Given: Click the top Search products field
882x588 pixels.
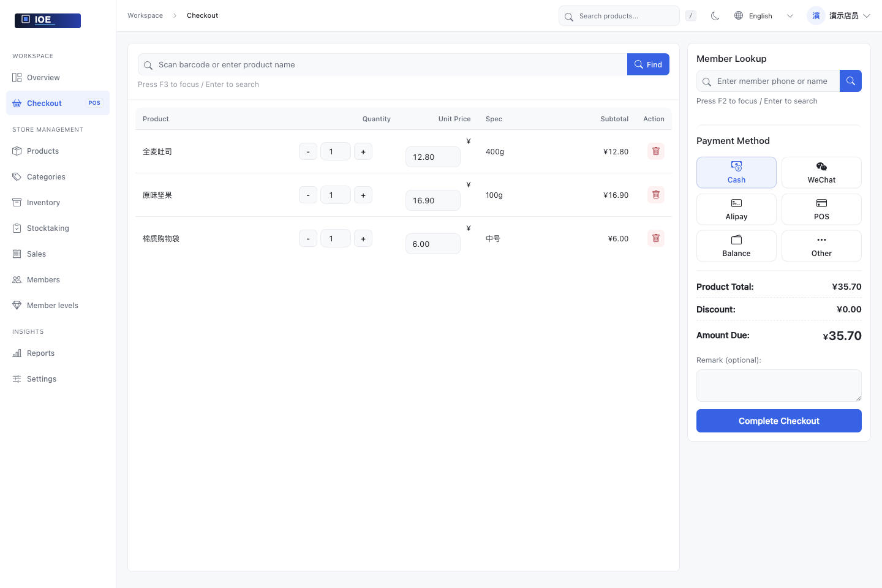Looking at the screenshot, I should click(x=619, y=16).
